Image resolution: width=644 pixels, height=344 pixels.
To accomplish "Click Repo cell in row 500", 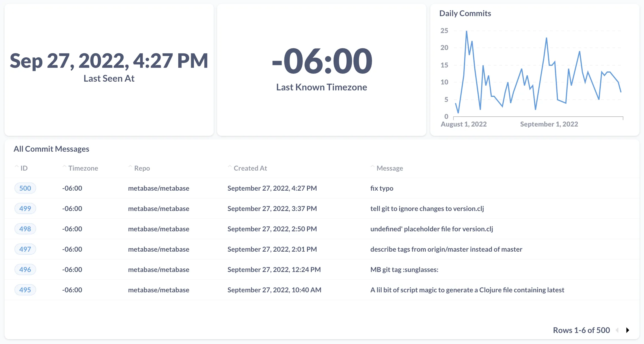I will [x=159, y=188].
